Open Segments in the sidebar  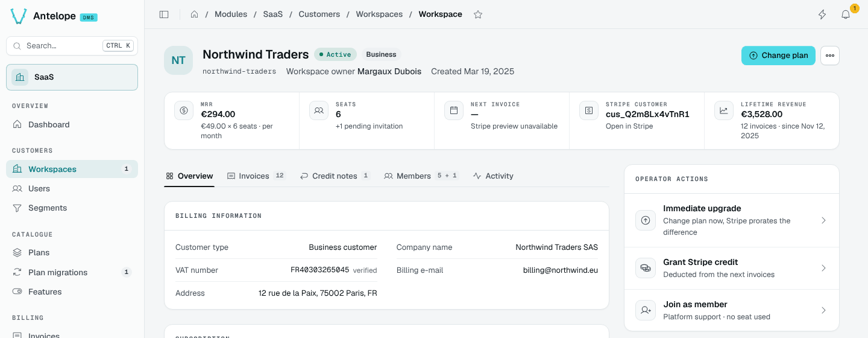72,208
